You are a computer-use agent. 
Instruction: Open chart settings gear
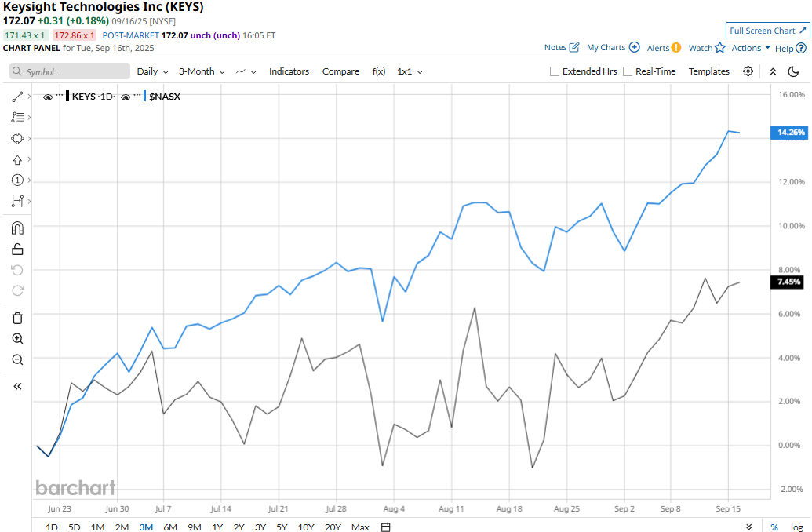click(x=748, y=71)
